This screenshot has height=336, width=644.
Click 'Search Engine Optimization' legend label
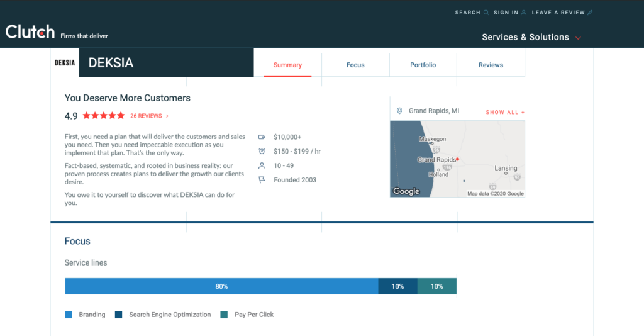click(x=170, y=315)
